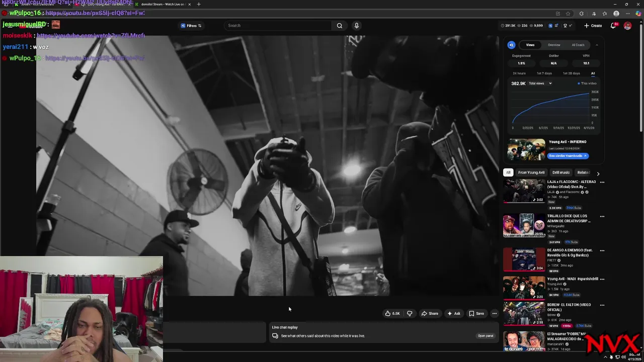
Task: Collapse the vidIQ stats panel chevron
Action: point(597,45)
